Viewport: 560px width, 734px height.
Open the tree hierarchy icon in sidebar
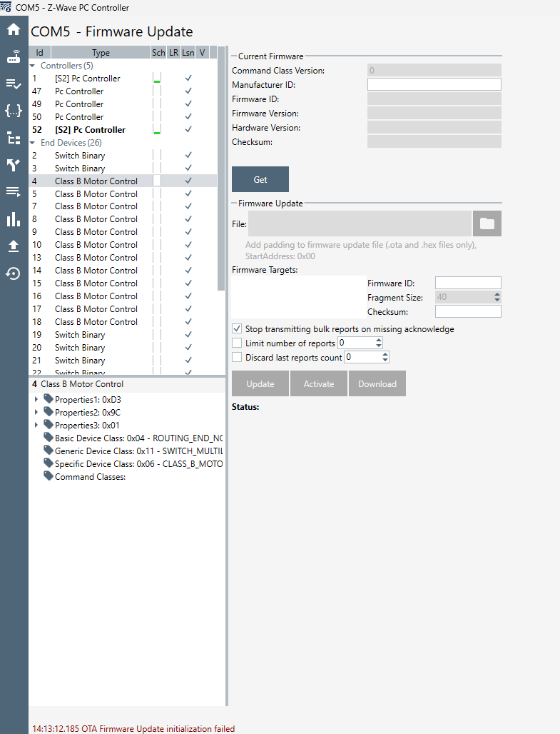tap(13, 138)
